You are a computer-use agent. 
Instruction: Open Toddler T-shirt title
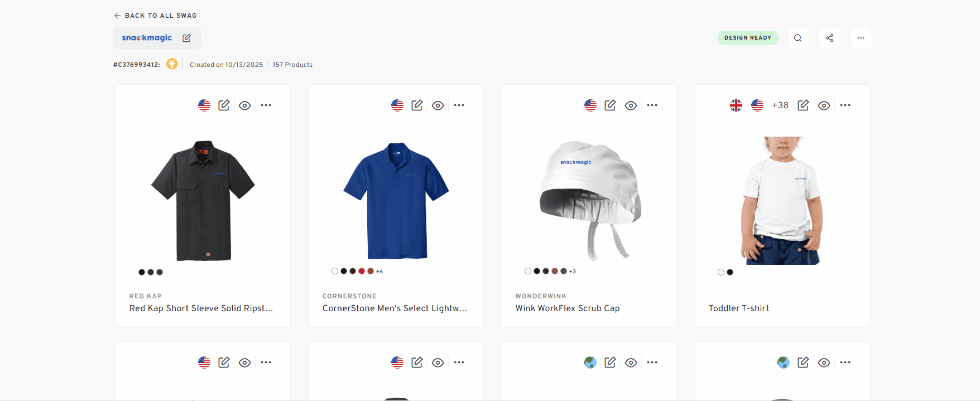[x=739, y=308]
